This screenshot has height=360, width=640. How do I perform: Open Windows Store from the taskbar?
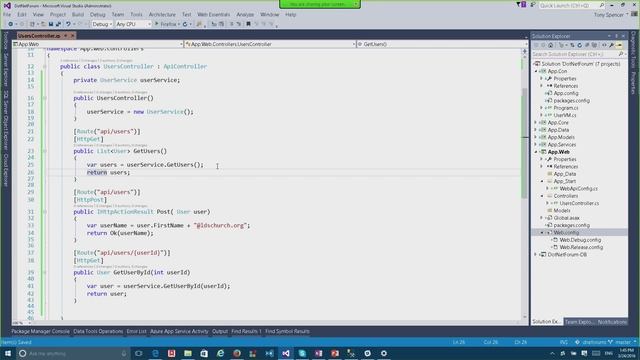(x=204, y=353)
